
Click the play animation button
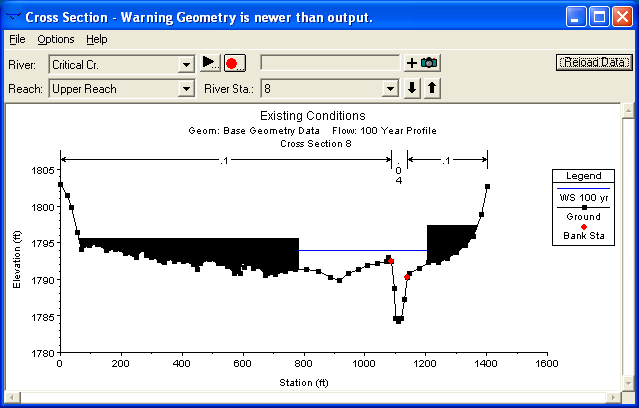tap(209, 63)
